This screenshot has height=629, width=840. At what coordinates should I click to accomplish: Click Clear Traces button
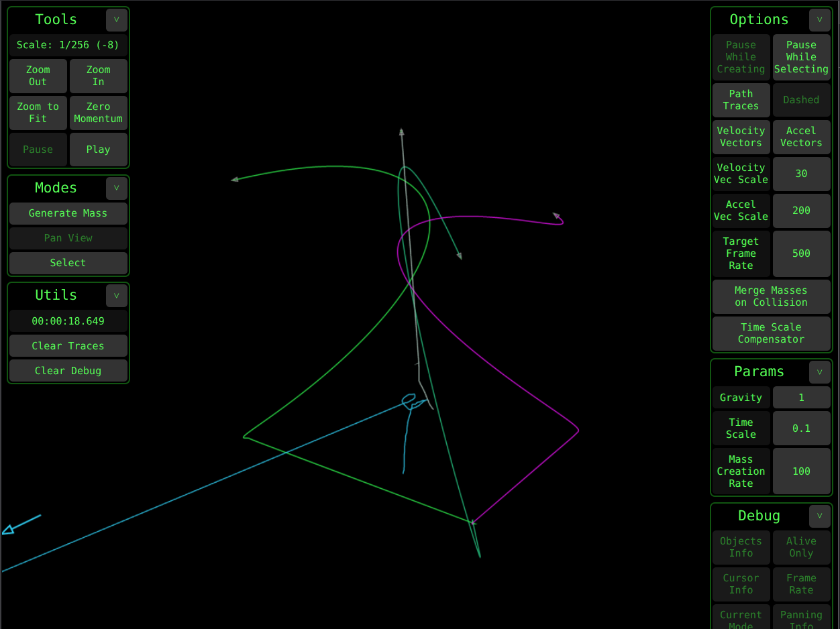(x=68, y=346)
